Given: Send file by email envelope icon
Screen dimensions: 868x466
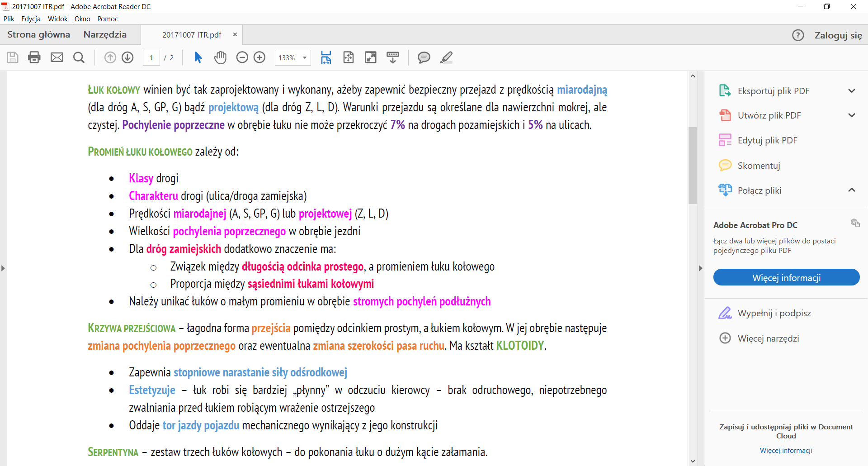Looking at the screenshot, I should click(x=57, y=57).
